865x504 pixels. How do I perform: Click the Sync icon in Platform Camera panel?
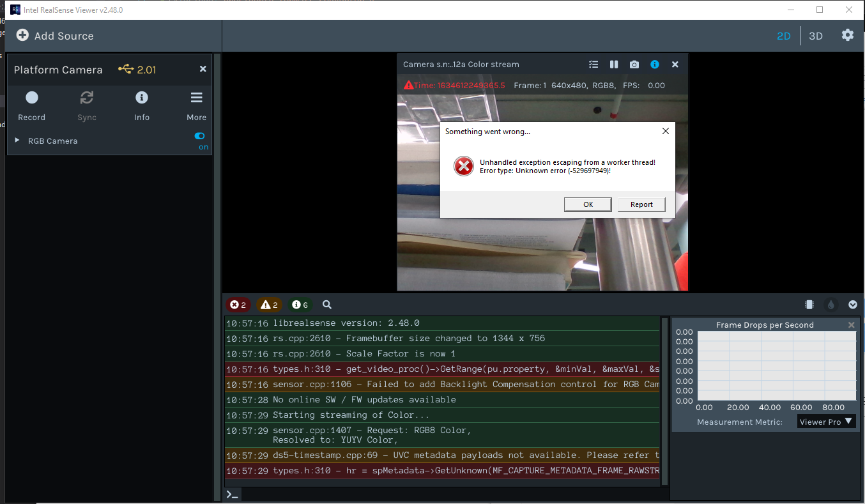(x=86, y=97)
